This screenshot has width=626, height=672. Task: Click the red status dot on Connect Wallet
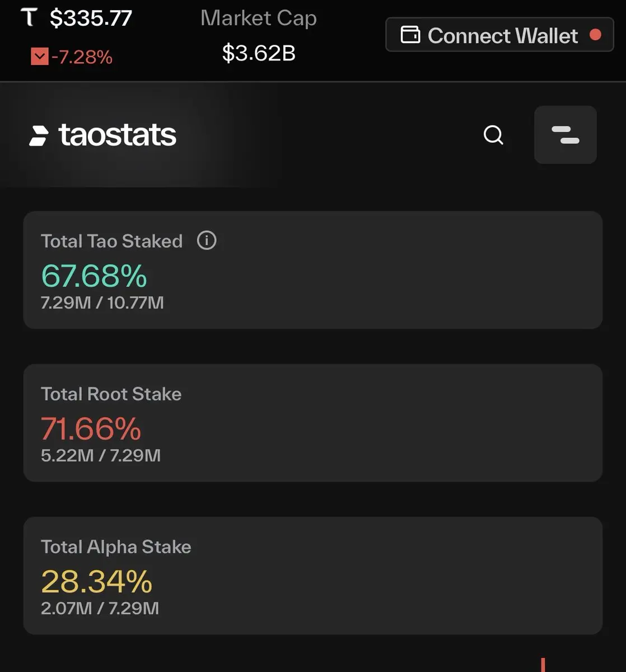pyautogui.click(x=596, y=35)
